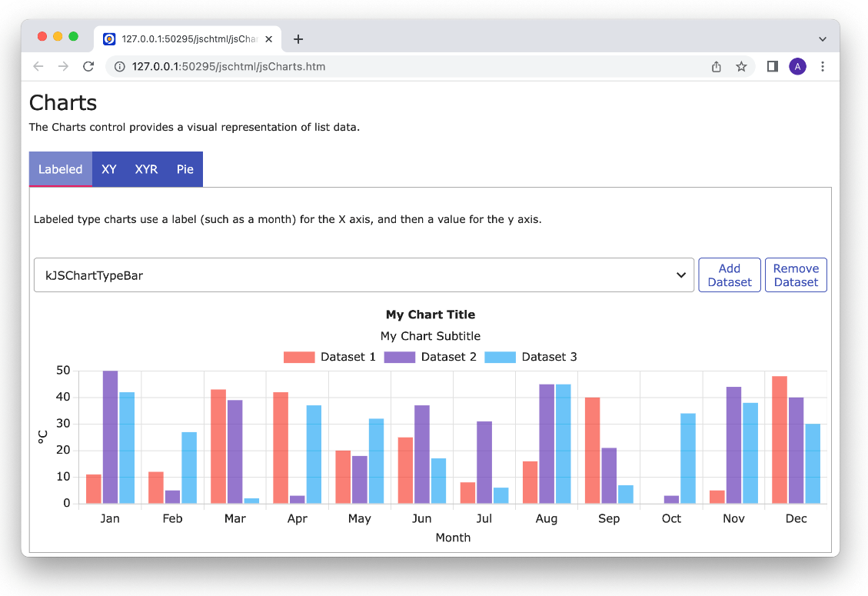
Task: Toggle Dataset 3 legend swatch
Action: coord(500,358)
